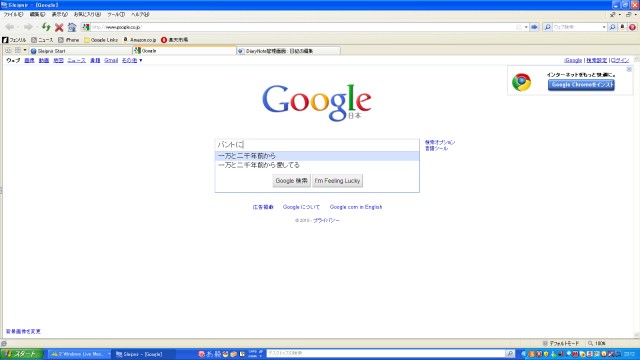The image size is (640, 360).
Task: Stop loading with the red X icon
Action: pyautogui.click(x=59, y=27)
